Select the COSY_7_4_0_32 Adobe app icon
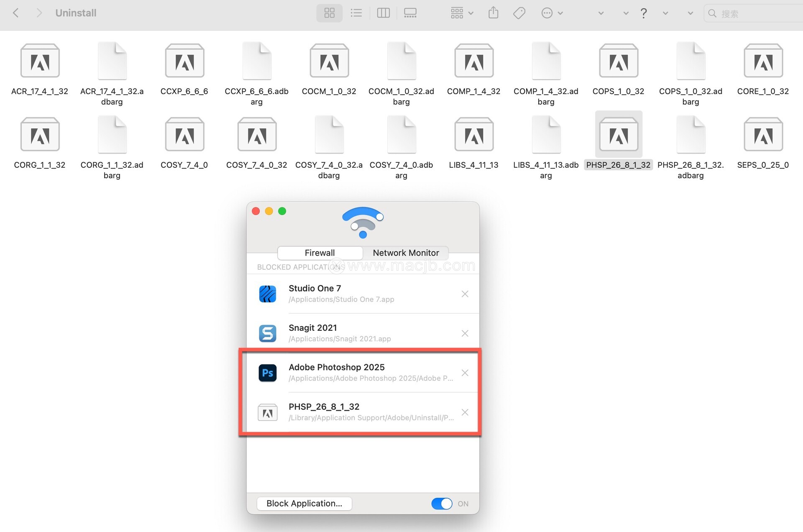 tap(257, 135)
